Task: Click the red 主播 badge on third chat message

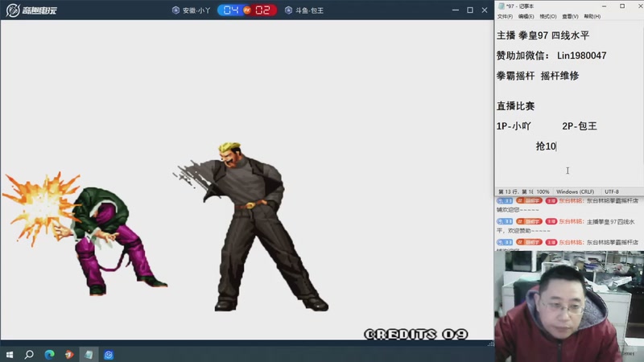Action: (x=551, y=242)
